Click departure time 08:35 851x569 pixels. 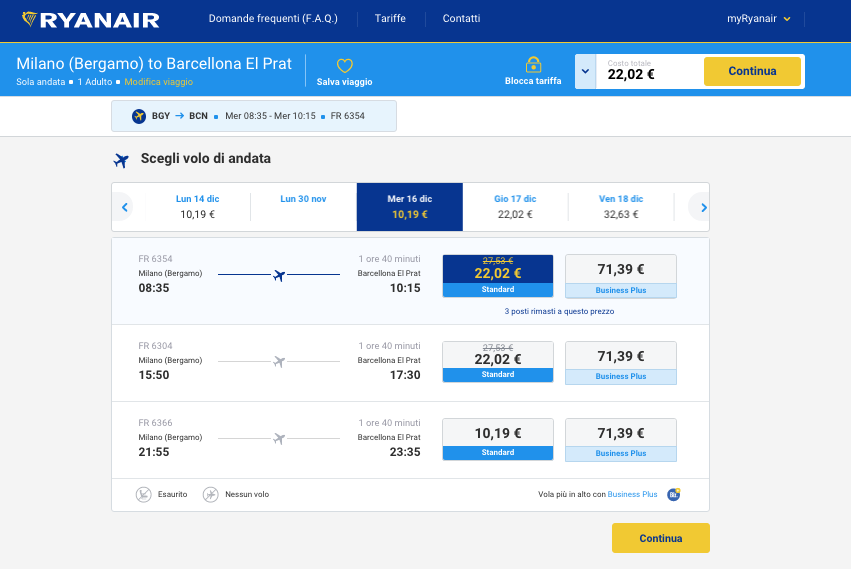[154, 288]
